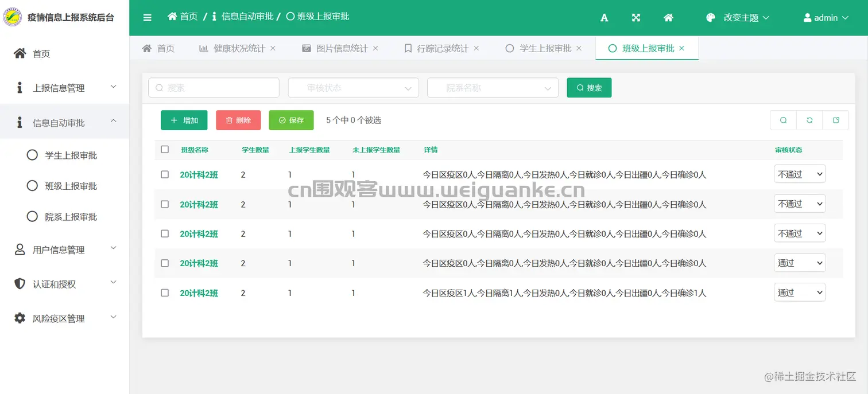
Task: Open 院系上报审批 in the sidebar
Action: pyautogui.click(x=64, y=217)
